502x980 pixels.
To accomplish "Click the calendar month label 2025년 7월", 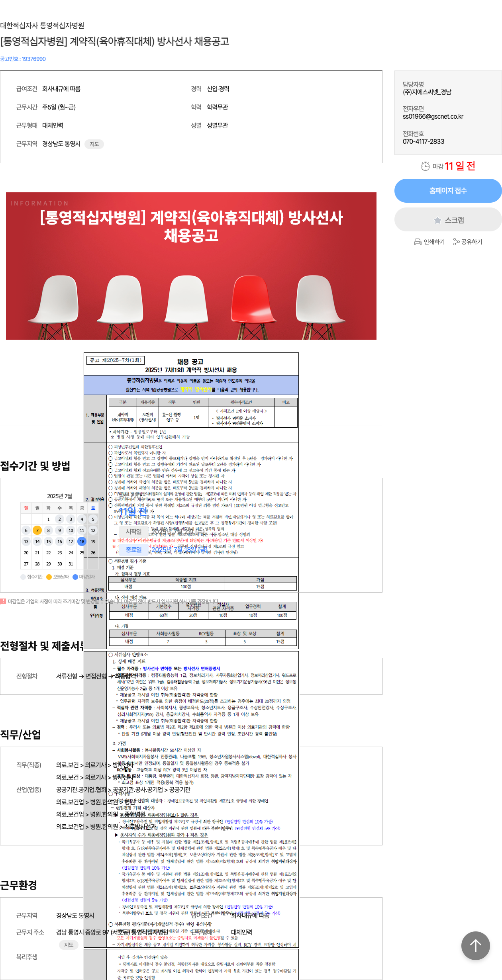I will coord(59,496).
